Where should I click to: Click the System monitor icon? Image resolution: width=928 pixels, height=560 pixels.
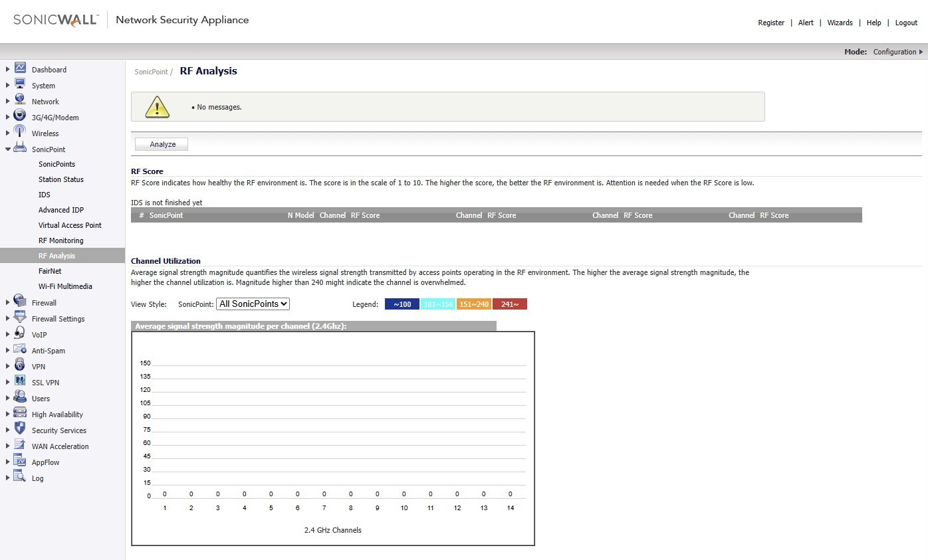point(20,84)
